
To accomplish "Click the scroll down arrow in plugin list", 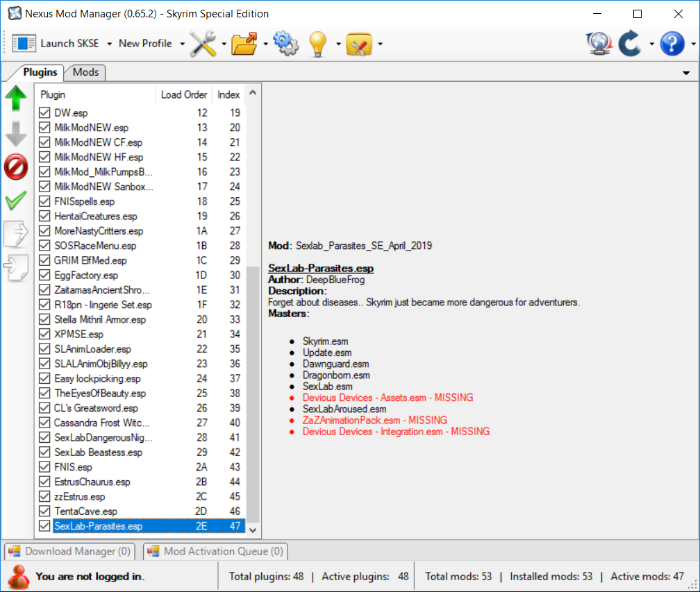I will [x=253, y=530].
